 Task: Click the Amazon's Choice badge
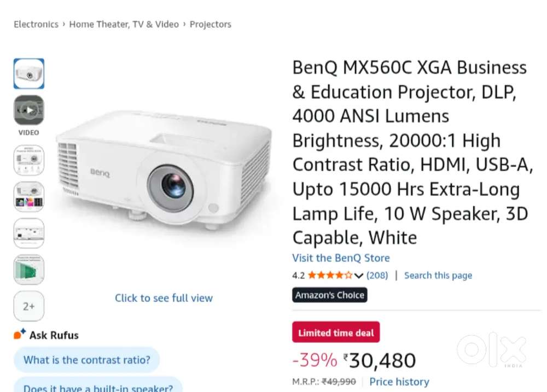[x=330, y=295]
